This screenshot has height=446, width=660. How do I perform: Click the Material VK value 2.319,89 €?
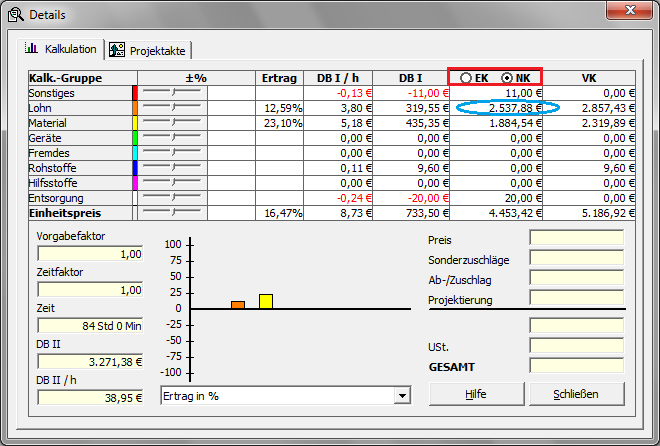click(x=608, y=123)
